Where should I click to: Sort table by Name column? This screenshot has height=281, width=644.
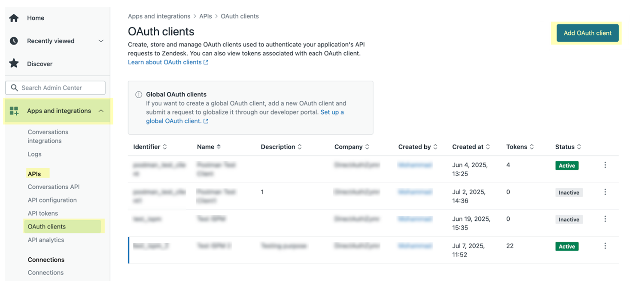[209, 147]
